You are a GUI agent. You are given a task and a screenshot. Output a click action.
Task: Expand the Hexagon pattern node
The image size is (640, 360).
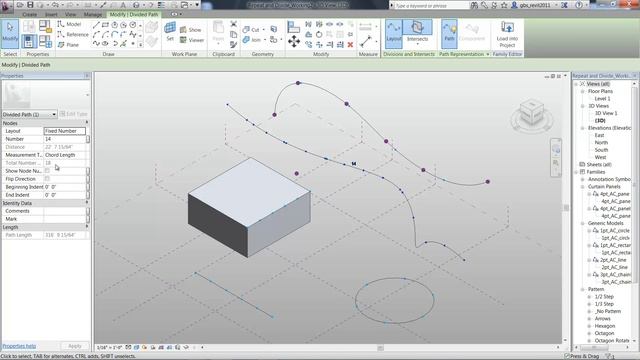coord(589,326)
